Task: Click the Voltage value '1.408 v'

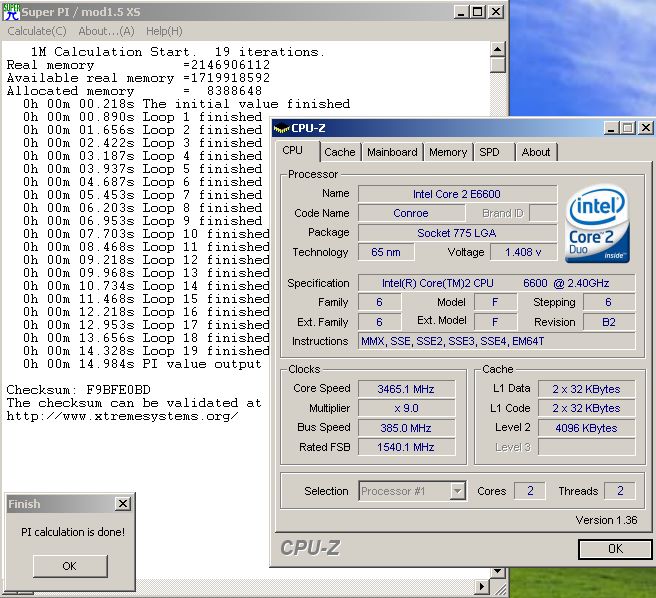Action: pos(523,252)
